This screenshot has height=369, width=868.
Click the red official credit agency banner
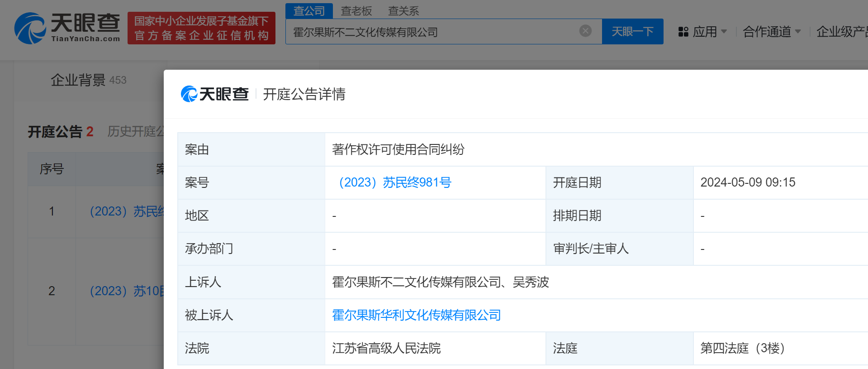[201, 28]
